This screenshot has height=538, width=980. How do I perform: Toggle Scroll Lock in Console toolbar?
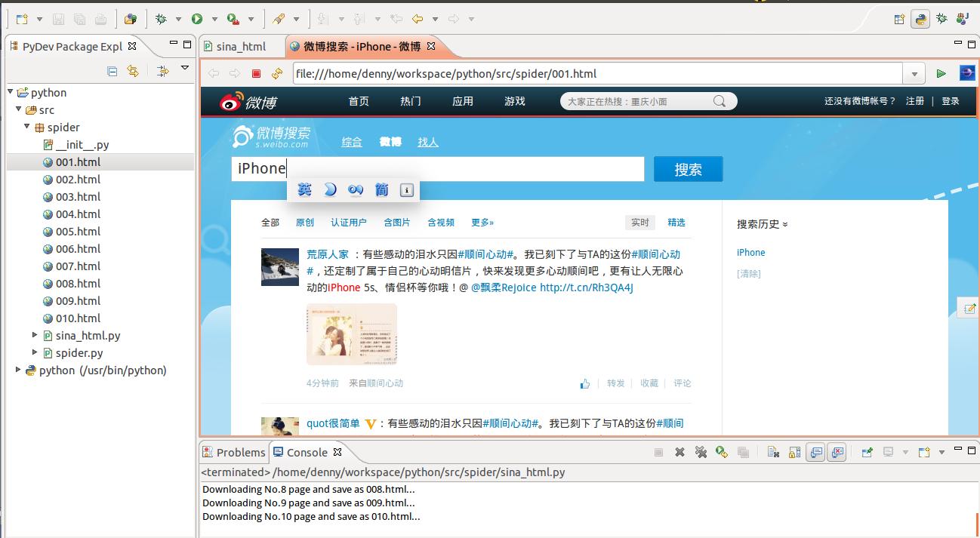pyautogui.click(x=794, y=452)
